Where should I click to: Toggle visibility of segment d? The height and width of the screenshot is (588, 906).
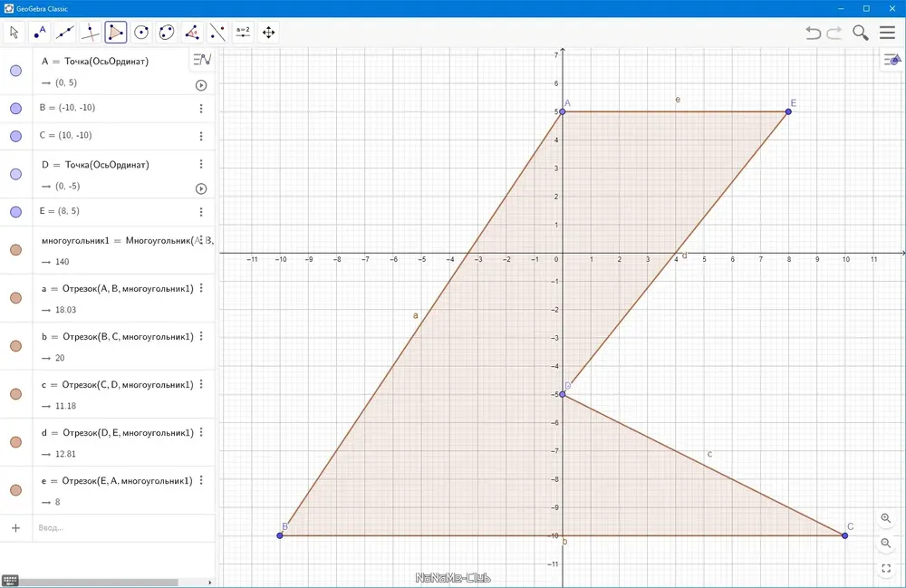tap(16, 442)
